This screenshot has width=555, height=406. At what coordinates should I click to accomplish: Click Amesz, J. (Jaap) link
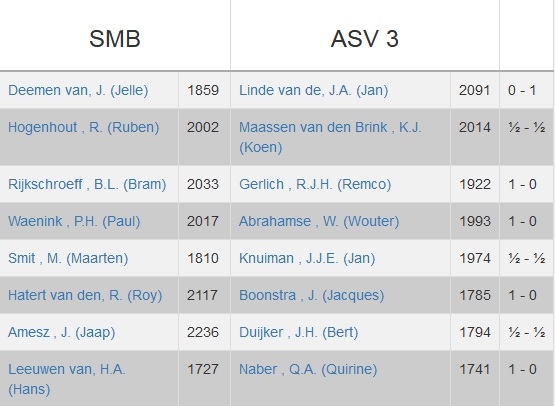pos(62,332)
